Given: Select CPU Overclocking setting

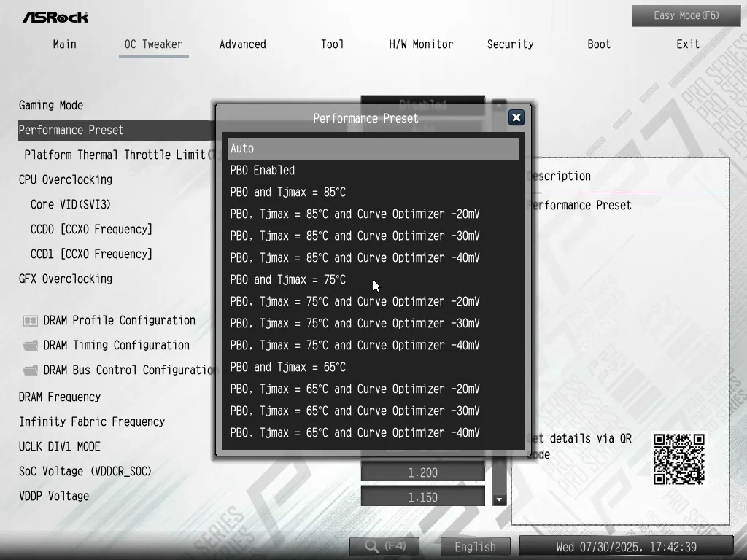Looking at the screenshot, I should [x=66, y=179].
